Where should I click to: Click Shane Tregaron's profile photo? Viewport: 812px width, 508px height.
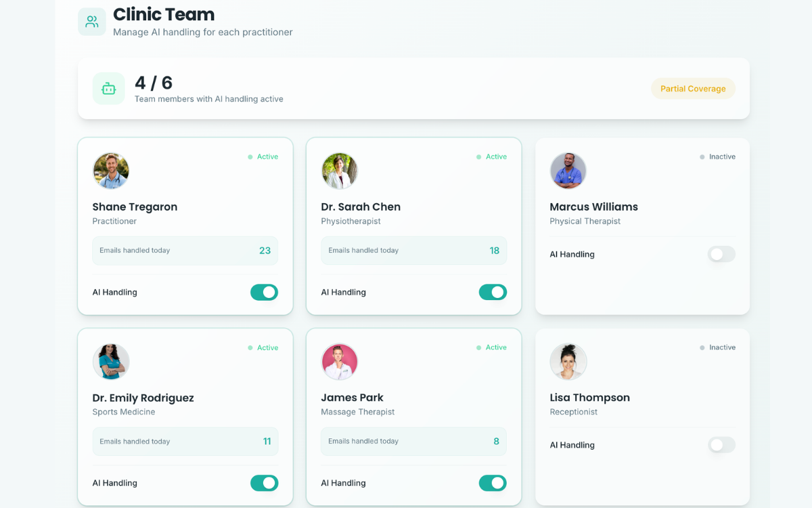(x=111, y=171)
